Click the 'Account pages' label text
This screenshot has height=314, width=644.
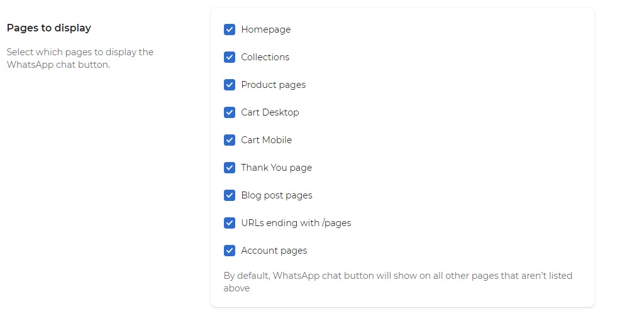[274, 251]
